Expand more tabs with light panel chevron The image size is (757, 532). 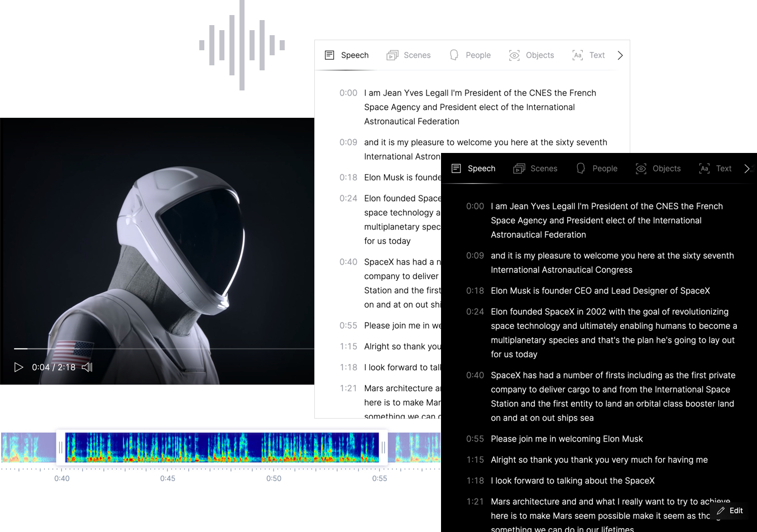[620, 55]
